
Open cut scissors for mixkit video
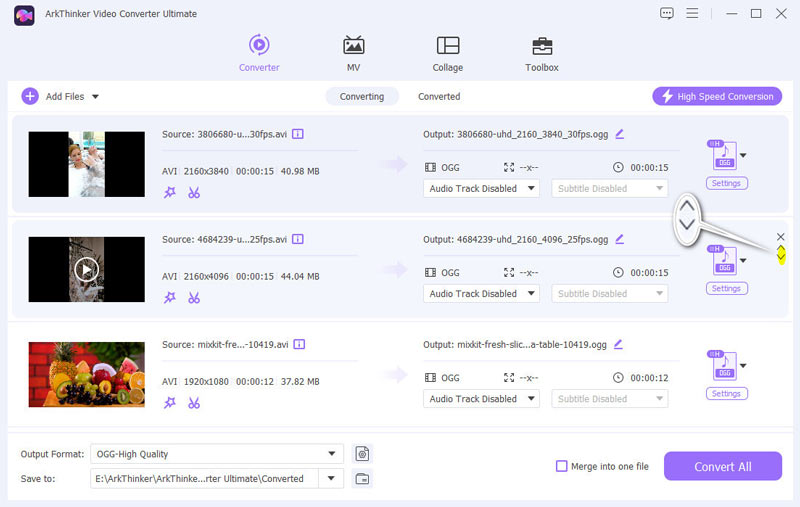pos(194,402)
